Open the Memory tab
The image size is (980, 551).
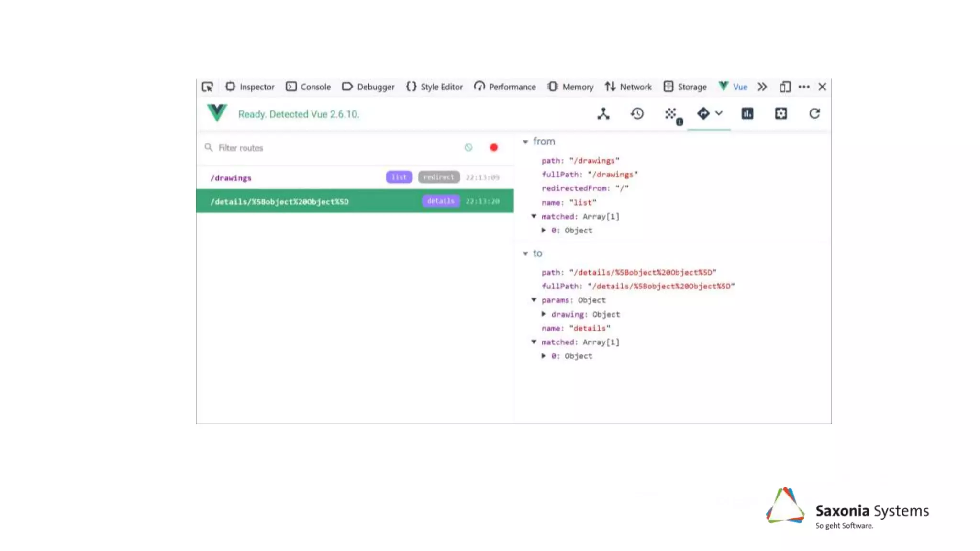point(570,87)
